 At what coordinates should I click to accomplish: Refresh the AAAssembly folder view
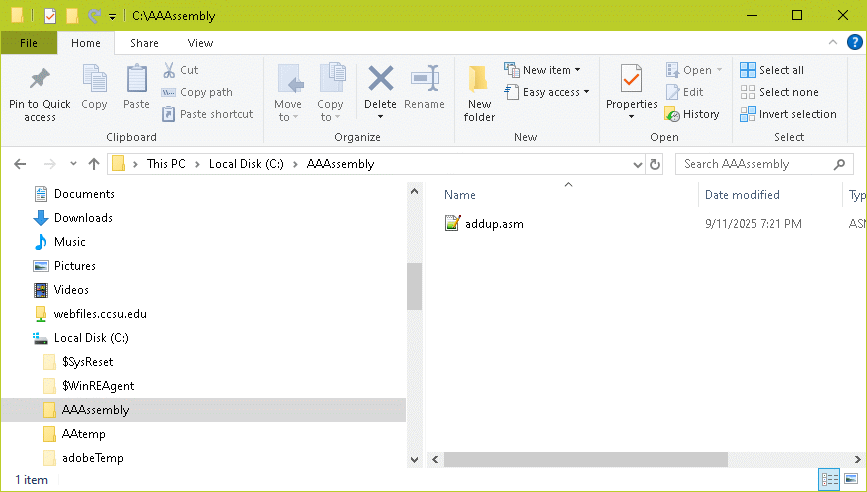pos(656,164)
